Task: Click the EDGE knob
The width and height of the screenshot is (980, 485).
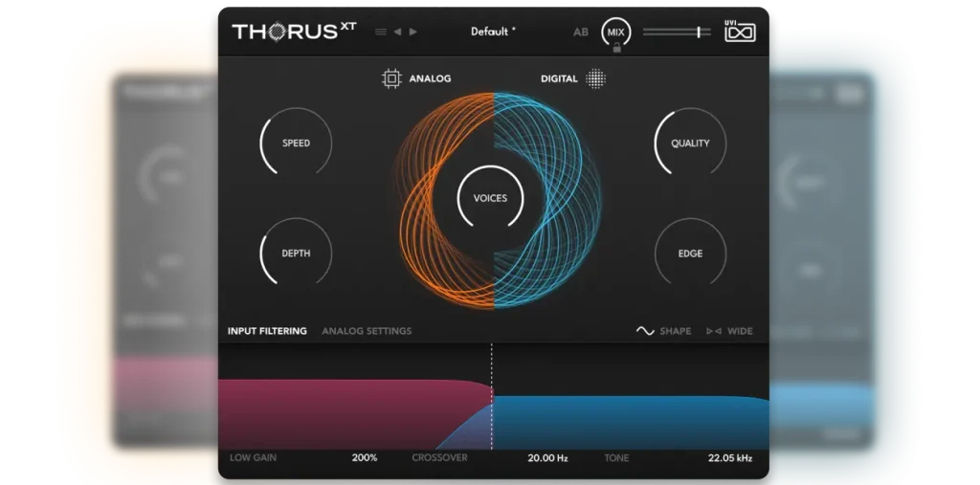Action: [691, 254]
